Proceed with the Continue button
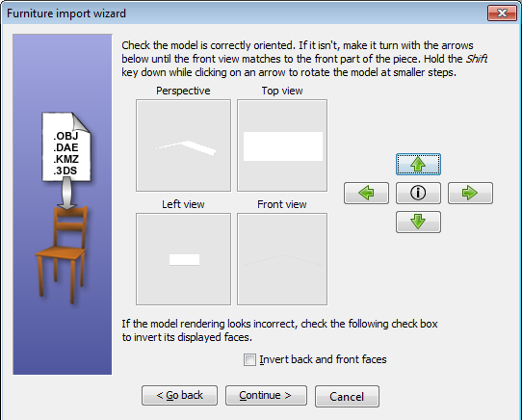 [266, 395]
